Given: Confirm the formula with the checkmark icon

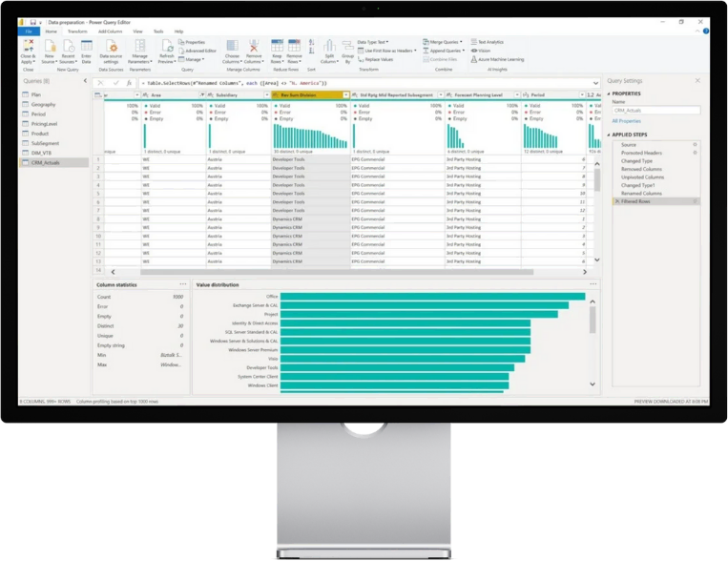Looking at the screenshot, I should tap(115, 83).
